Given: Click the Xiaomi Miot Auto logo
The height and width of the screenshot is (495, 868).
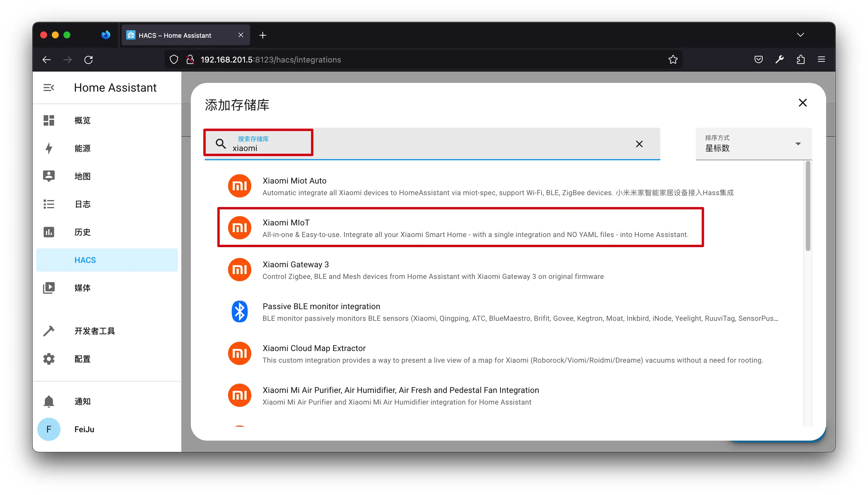Looking at the screenshot, I should 239,186.
